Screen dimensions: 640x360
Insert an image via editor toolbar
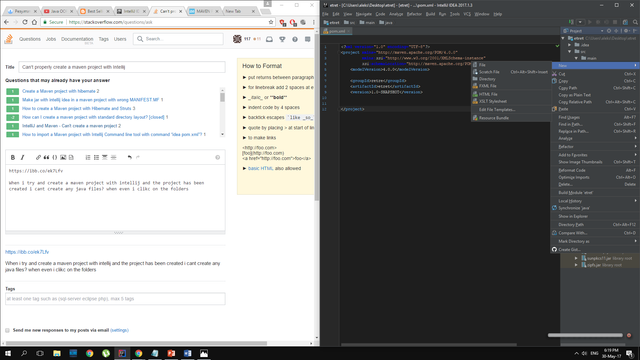coord(63,157)
